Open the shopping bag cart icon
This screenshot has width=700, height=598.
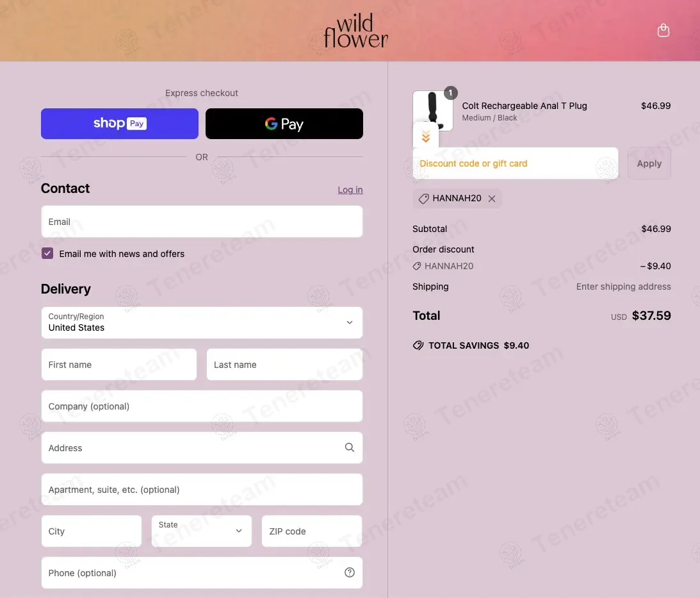663,30
